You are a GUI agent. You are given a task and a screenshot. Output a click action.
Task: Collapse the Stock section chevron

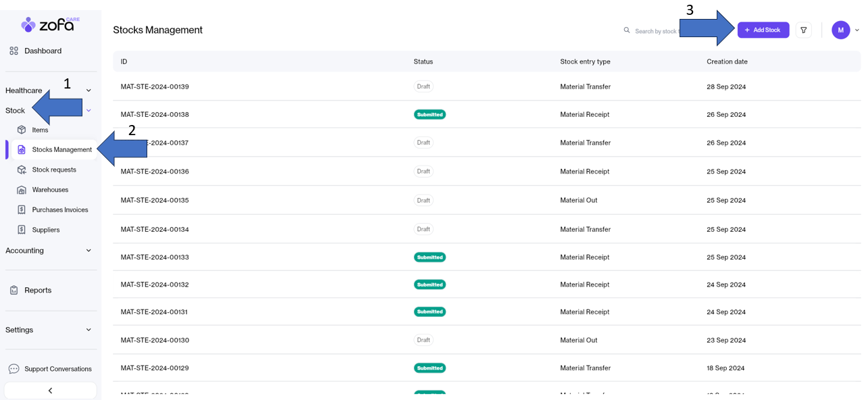pos(88,111)
